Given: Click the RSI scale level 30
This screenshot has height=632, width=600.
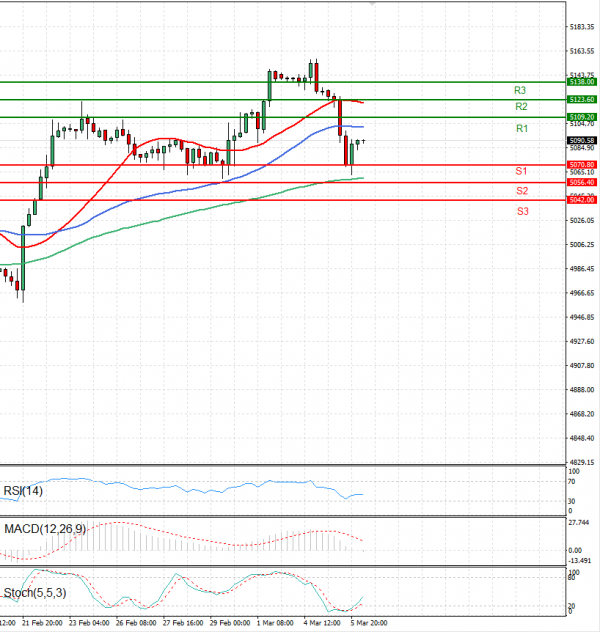Looking at the screenshot, I should (571, 501).
